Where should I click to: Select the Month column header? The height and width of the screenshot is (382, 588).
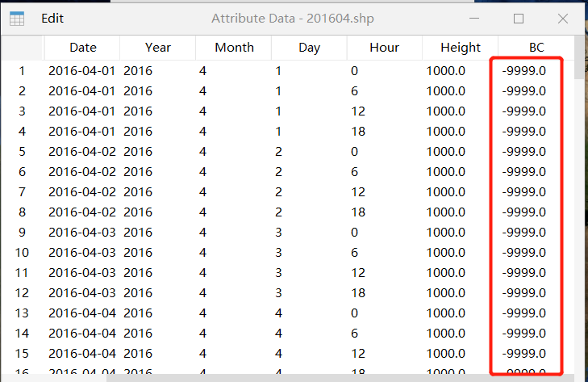click(x=234, y=48)
